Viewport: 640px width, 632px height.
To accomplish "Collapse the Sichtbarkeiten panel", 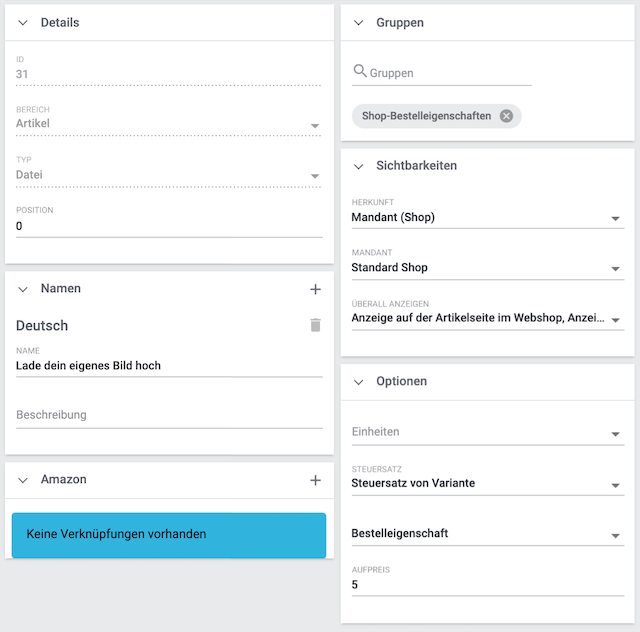I will 358,166.
